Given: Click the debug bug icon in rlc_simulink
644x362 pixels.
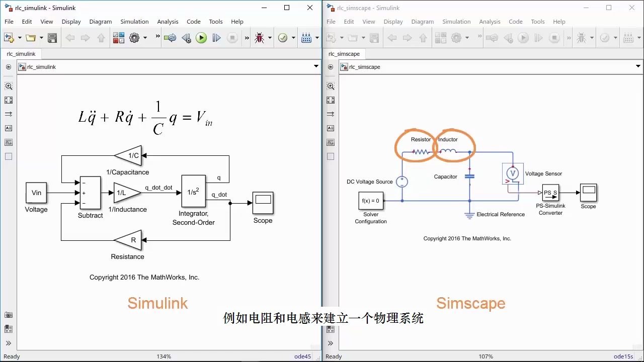Looking at the screenshot, I should point(260,38).
